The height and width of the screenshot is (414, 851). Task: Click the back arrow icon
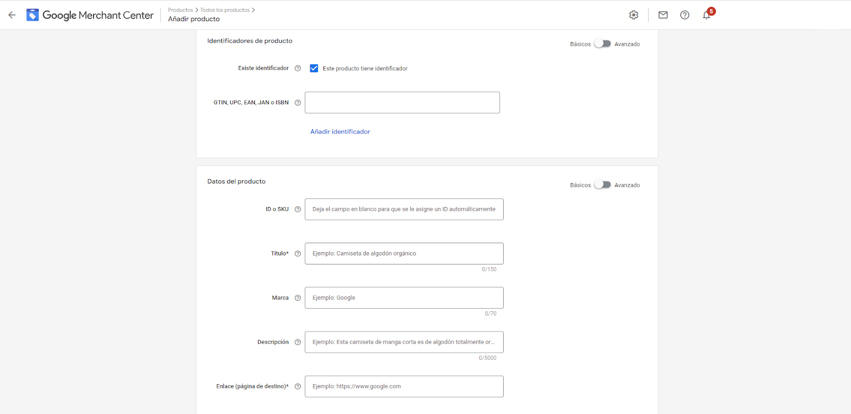point(12,15)
